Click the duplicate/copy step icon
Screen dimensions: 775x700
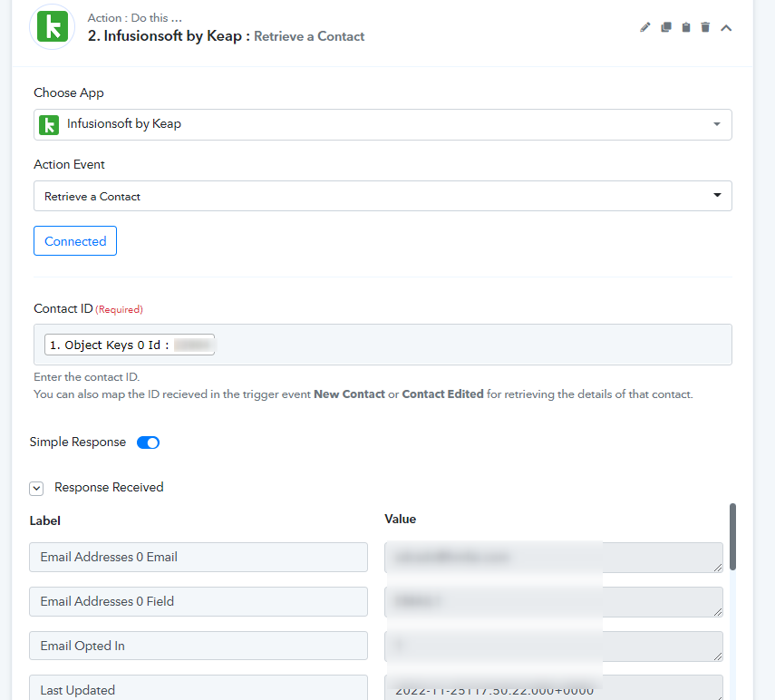[x=665, y=27]
